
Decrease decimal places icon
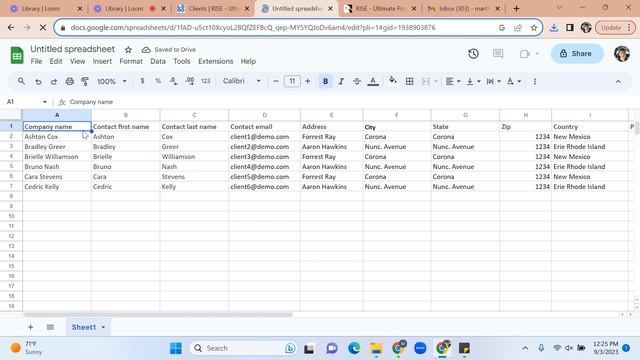coord(173,81)
